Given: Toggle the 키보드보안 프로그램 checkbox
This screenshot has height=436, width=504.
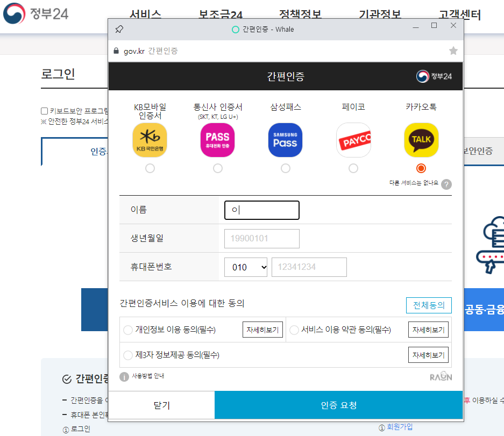Looking at the screenshot, I should 44,111.
